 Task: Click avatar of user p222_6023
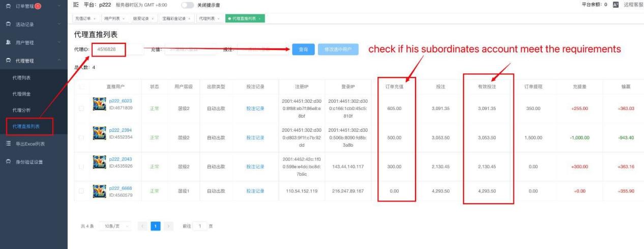tap(100, 104)
